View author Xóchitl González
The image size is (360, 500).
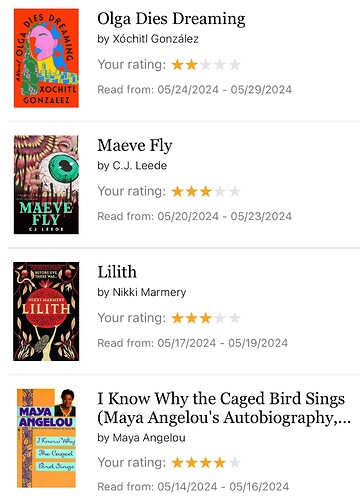tap(156, 39)
